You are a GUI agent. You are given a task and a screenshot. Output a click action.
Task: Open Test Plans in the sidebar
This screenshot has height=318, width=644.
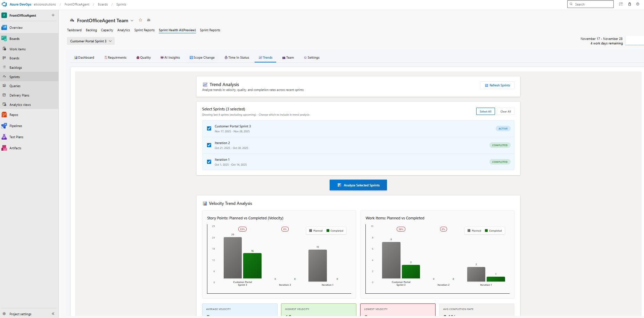coord(16,137)
